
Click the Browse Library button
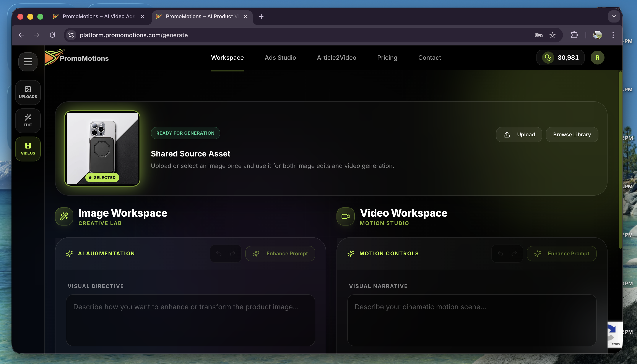[x=572, y=135]
